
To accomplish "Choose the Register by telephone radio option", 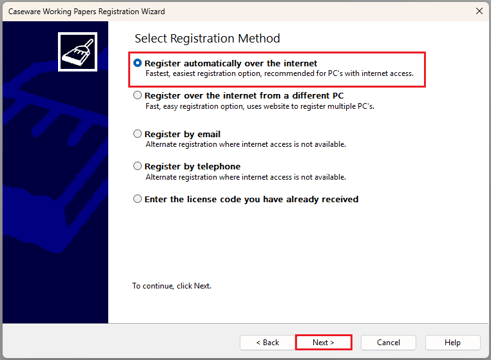I will 137,166.
